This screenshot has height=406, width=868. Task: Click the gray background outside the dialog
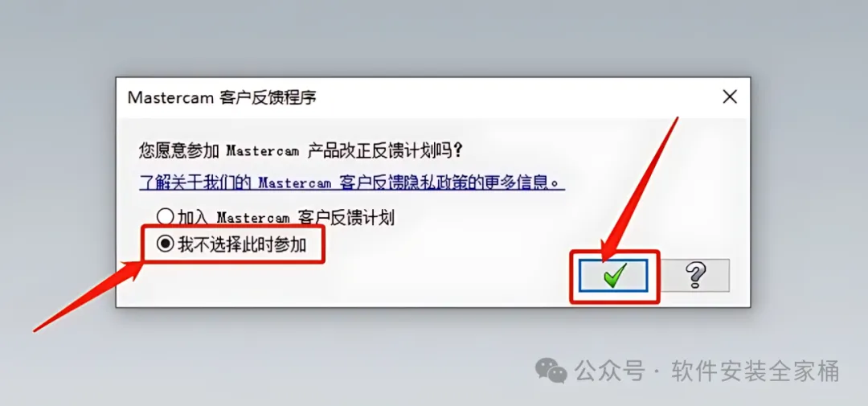coord(432,39)
